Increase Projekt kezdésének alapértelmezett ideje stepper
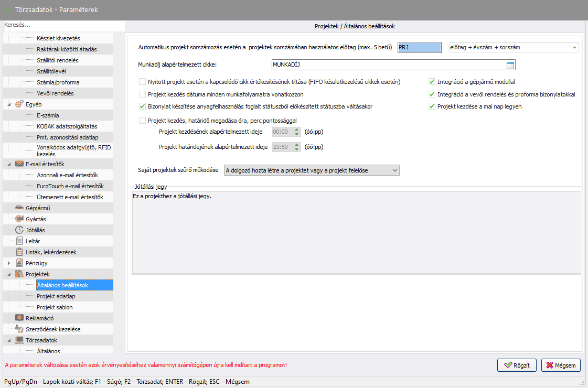 pyautogui.click(x=296, y=130)
